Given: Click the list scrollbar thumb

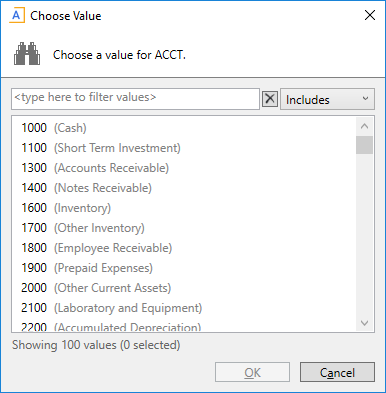Looking at the screenshot, I should [364, 145].
